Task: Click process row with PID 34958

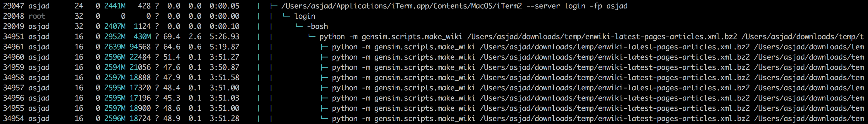Action: click(x=434, y=78)
